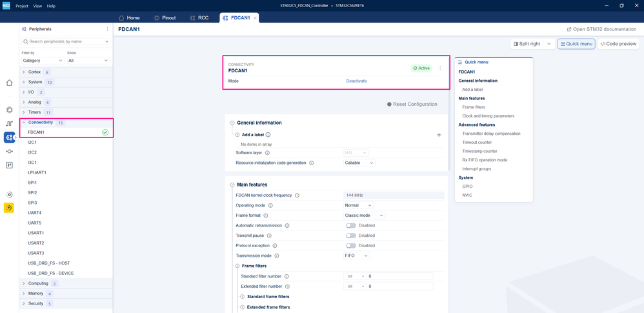Click the Split right button
Image resolution: width=644 pixels, height=313 pixels.
pos(527,43)
